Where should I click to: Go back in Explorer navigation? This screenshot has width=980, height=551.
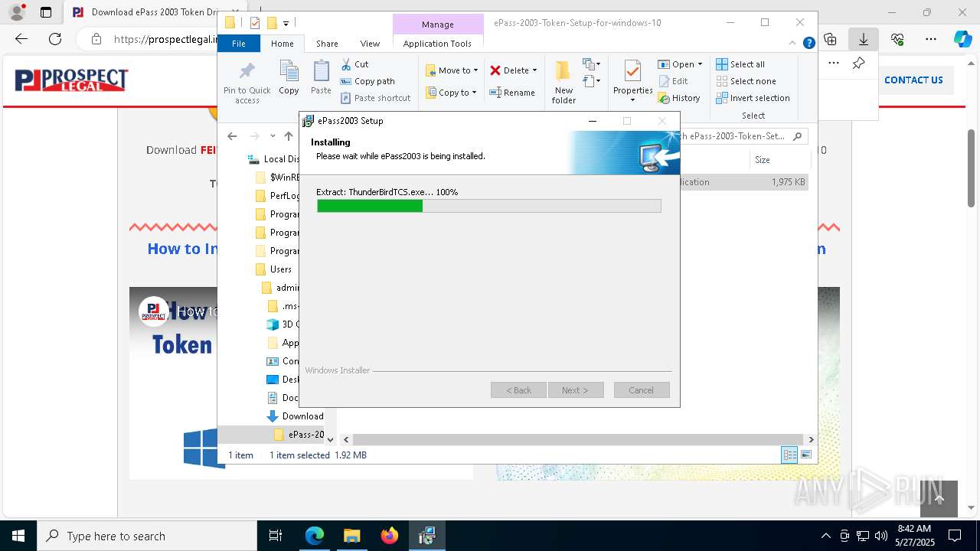click(233, 136)
